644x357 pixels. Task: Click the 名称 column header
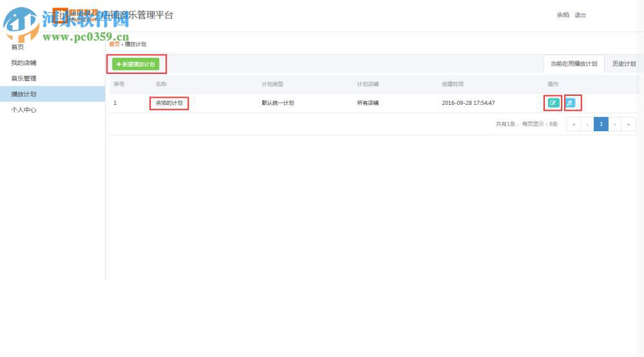[161, 84]
